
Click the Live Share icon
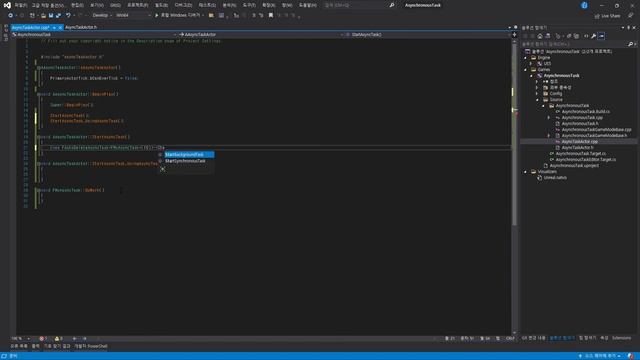[x=597, y=16]
